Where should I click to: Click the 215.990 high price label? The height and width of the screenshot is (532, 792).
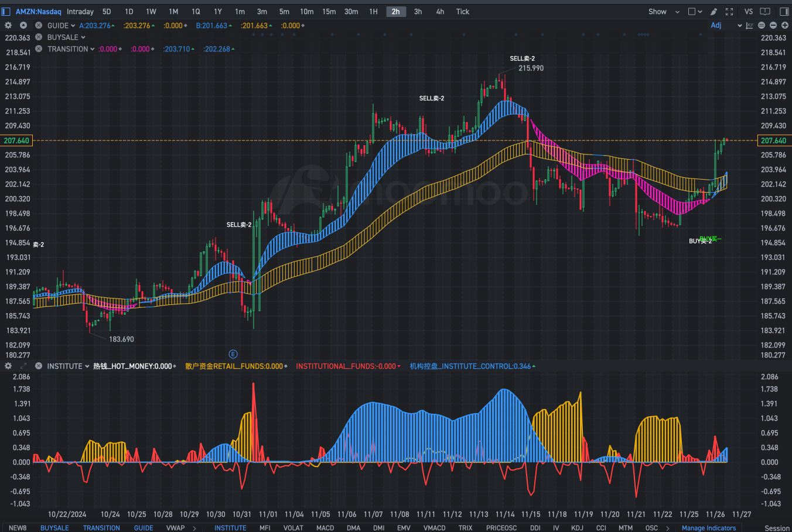point(531,68)
